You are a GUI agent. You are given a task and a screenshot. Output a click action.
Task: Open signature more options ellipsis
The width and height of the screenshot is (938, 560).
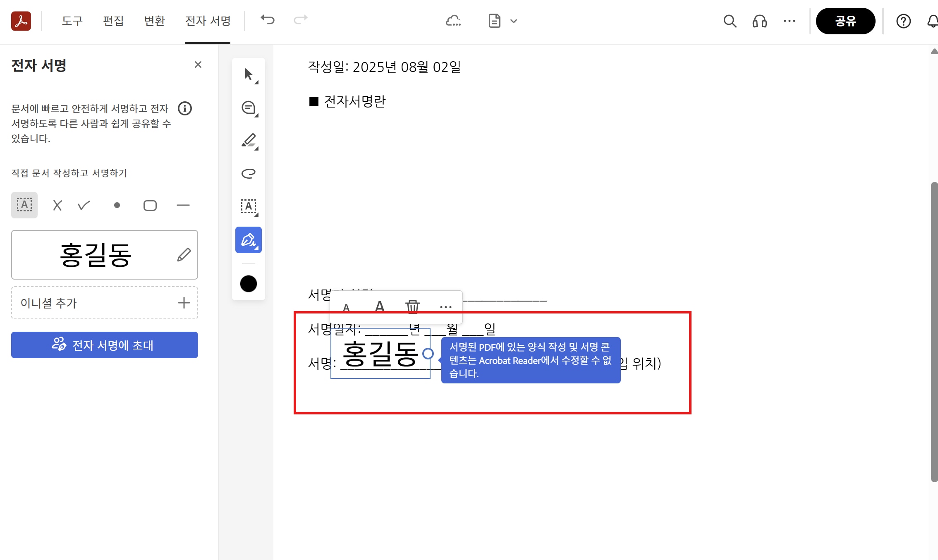[x=445, y=306]
